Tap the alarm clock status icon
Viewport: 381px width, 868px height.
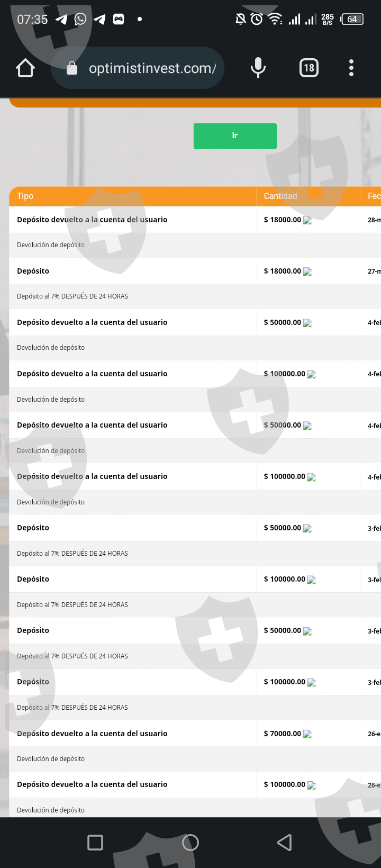point(257,19)
